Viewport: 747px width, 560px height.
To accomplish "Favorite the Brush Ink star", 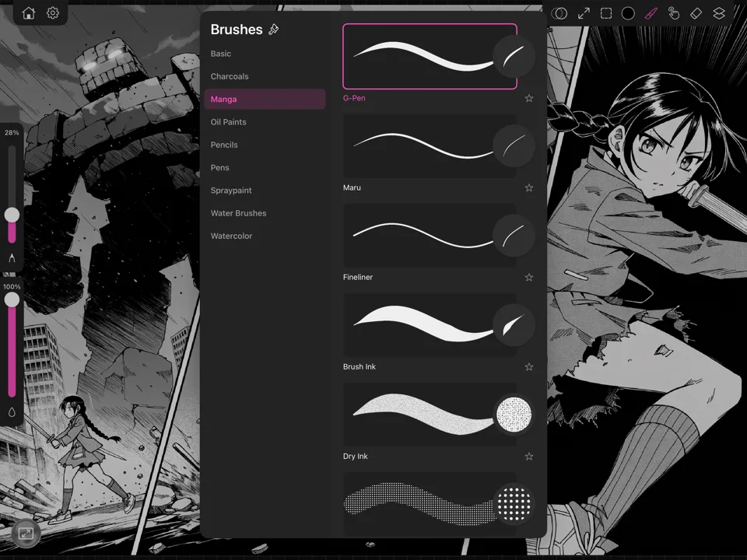I will (529, 366).
